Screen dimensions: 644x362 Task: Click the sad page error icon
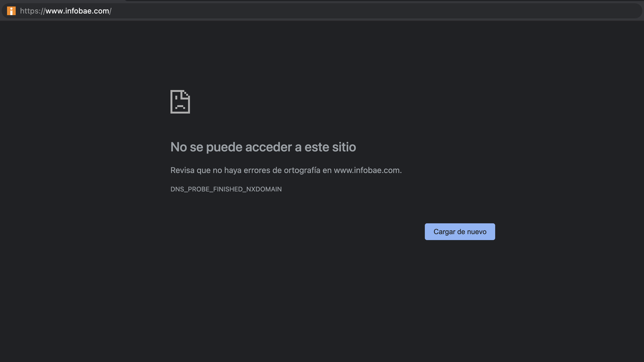point(180,101)
